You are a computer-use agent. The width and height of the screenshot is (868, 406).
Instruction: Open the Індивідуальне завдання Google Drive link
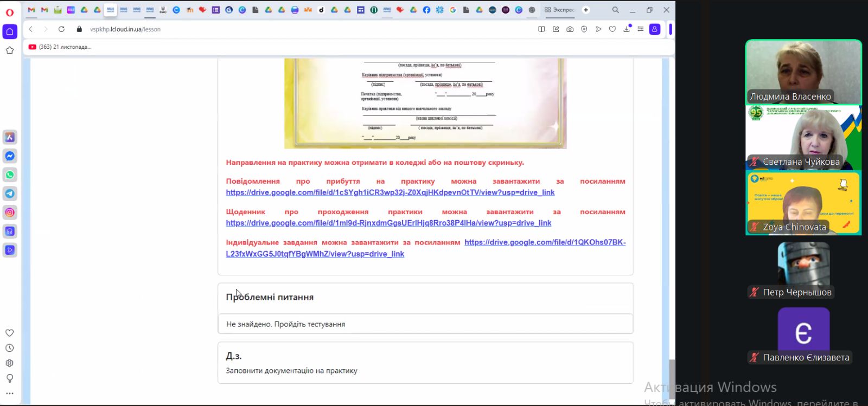coord(545,242)
